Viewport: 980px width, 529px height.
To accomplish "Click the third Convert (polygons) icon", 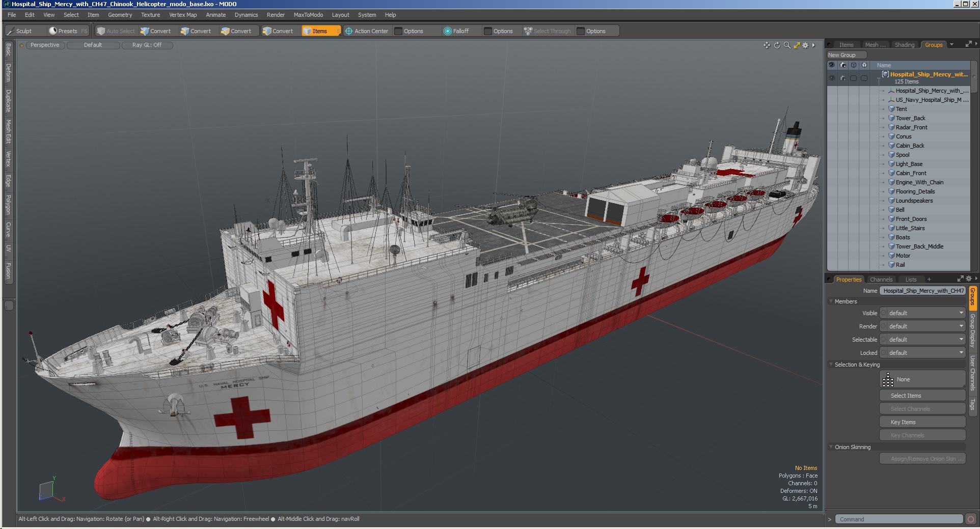I will tap(225, 31).
